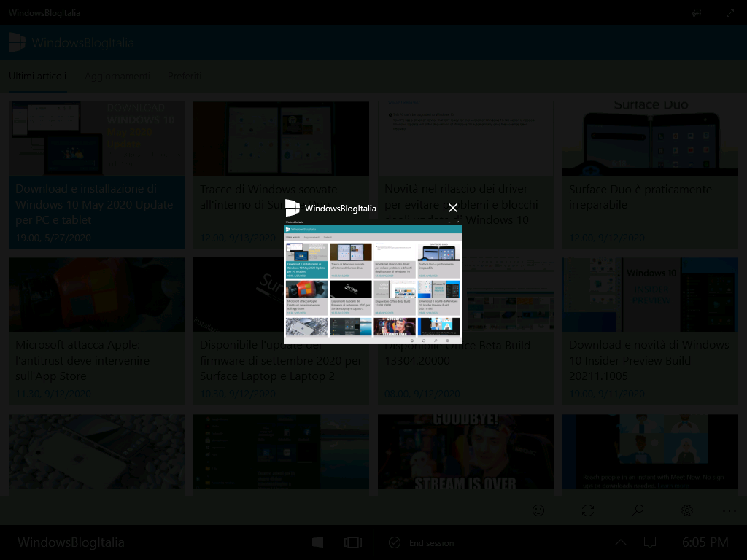
Task: Click the WindowsBlogItalia logo in the task view header
Action: [292, 208]
